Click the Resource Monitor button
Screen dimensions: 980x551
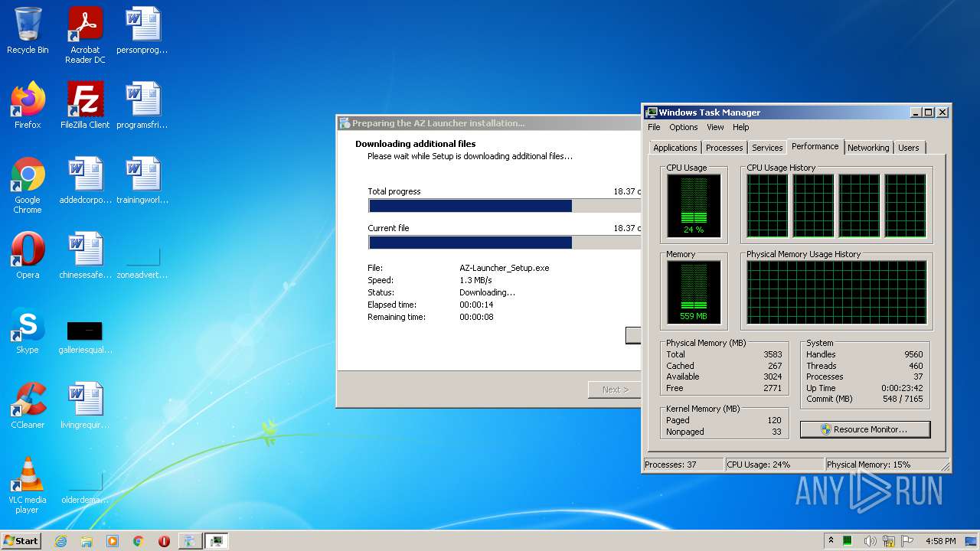(x=865, y=429)
